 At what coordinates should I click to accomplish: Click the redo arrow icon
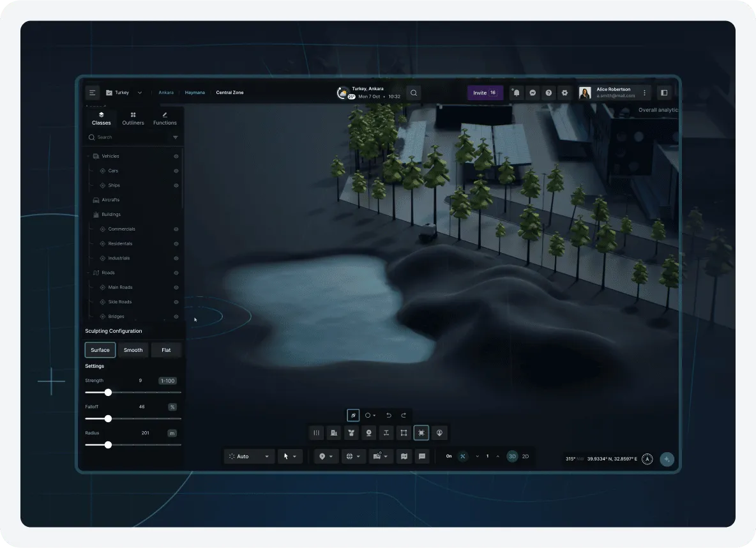pos(404,415)
